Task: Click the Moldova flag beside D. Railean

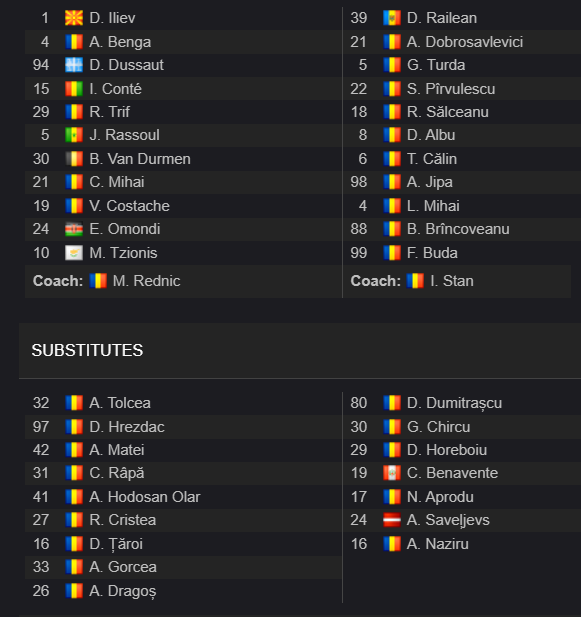Action: point(392,18)
